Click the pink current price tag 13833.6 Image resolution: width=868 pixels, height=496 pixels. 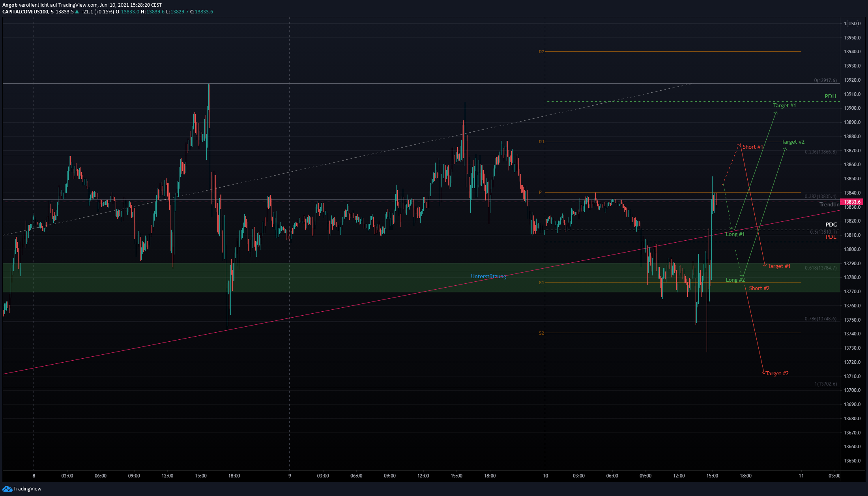click(853, 202)
